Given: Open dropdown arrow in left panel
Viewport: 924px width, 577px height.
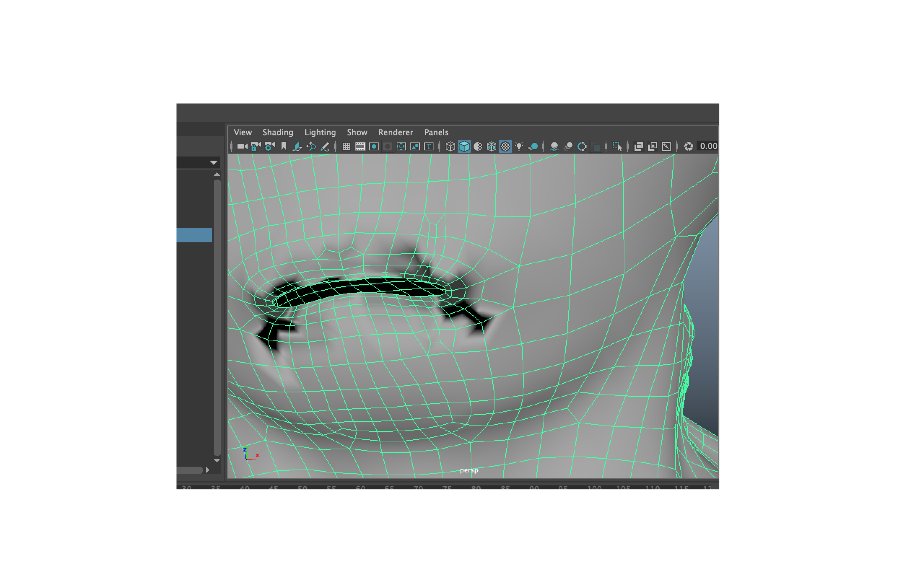Looking at the screenshot, I should pyautogui.click(x=213, y=163).
